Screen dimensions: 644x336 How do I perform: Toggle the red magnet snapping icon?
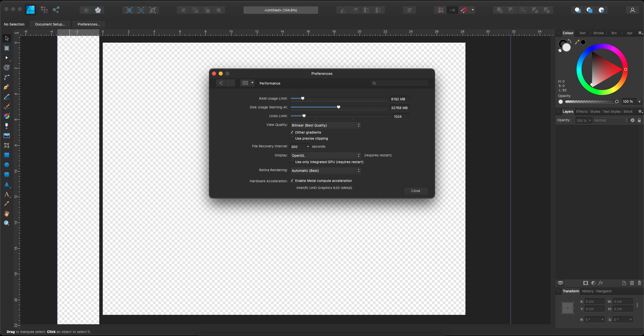464,10
